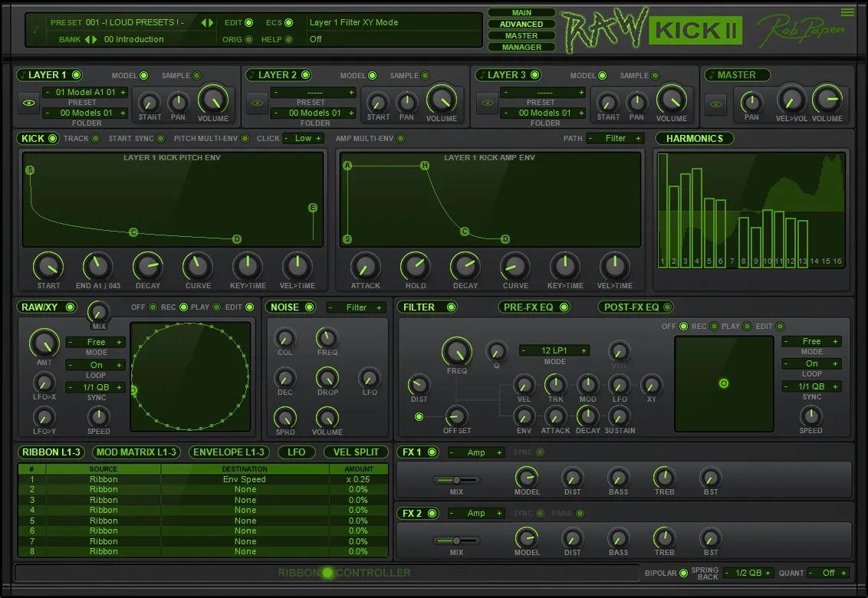Click the Layer 1 VOLUME knob
The width and height of the screenshot is (868, 598).
coord(213,100)
